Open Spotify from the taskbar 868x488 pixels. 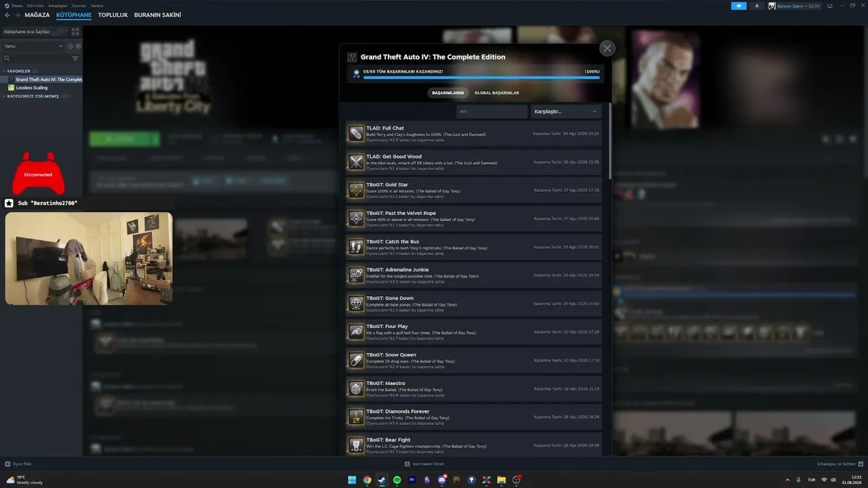pyautogui.click(x=397, y=480)
